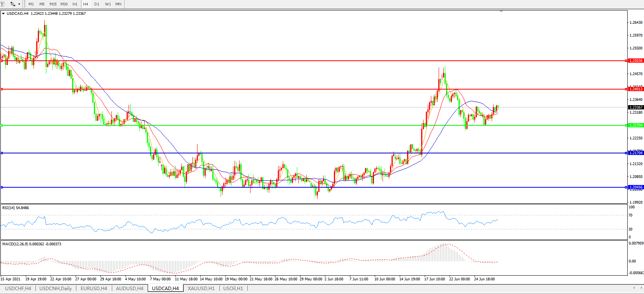Choose the MN monthly timeframe
The image size is (644, 294).
click(118, 4)
